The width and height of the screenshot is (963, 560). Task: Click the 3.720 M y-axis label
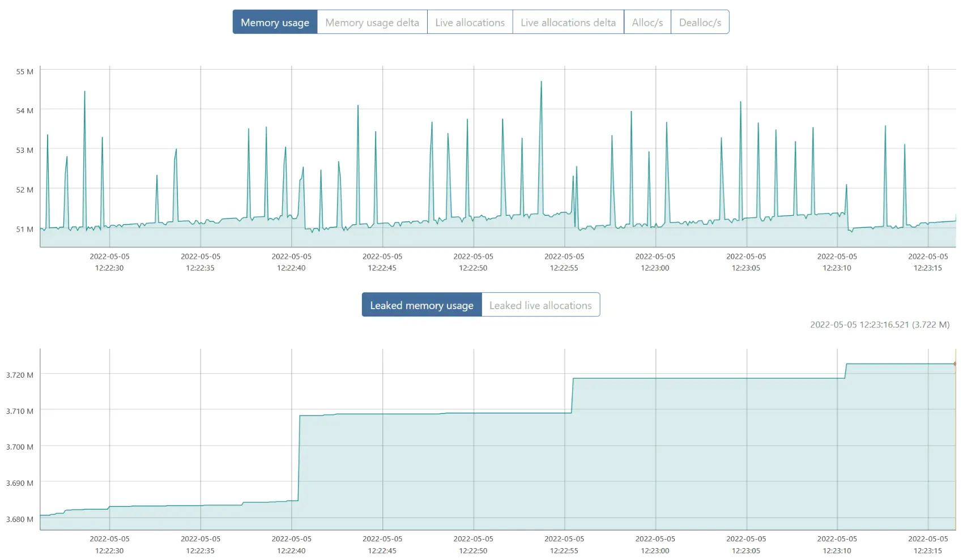pyautogui.click(x=20, y=375)
